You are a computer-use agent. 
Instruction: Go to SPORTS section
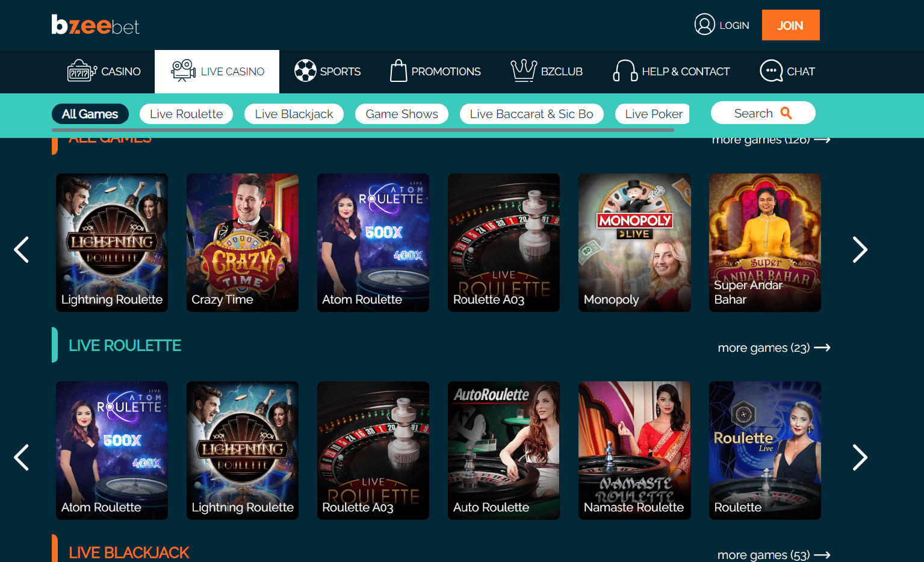tap(327, 71)
